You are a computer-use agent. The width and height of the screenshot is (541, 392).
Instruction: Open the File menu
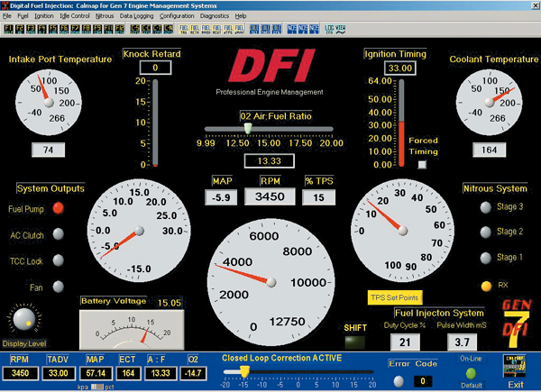pyautogui.click(x=7, y=16)
